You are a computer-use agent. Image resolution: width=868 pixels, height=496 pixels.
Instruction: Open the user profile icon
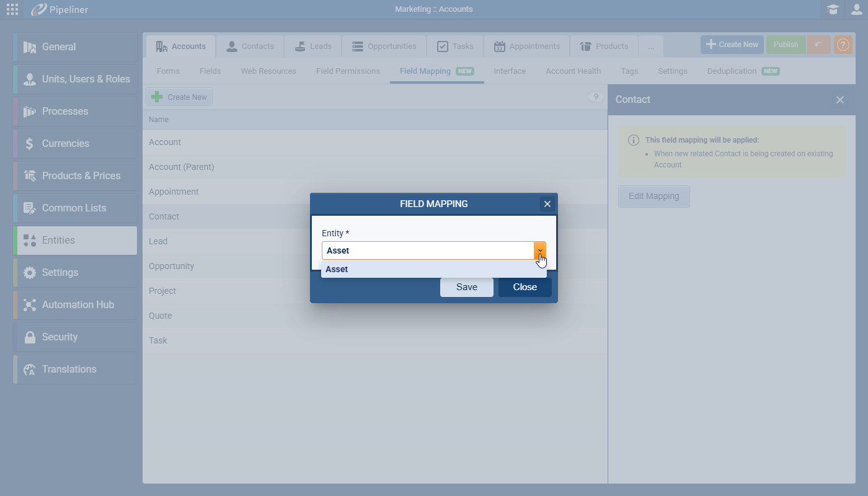856,9
